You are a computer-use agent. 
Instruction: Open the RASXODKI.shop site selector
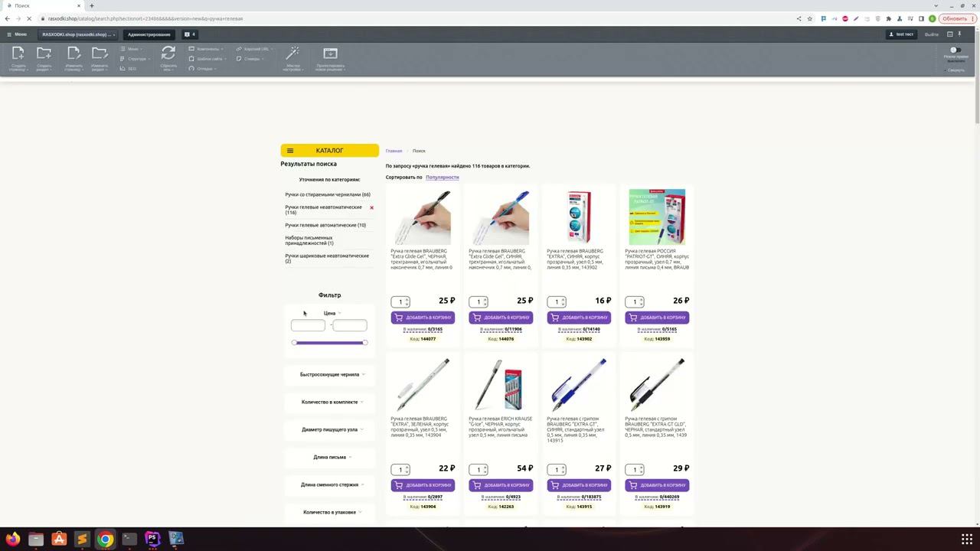click(79, 34)
